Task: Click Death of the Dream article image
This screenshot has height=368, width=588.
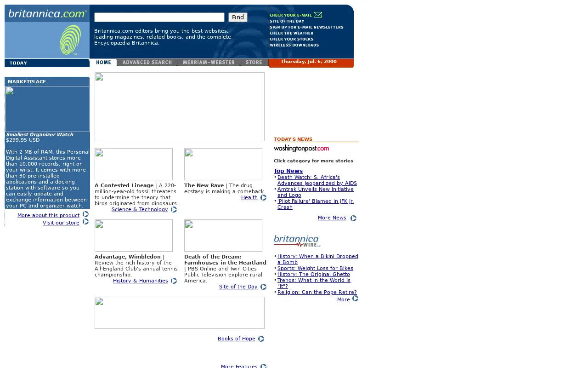Action: 223,236
